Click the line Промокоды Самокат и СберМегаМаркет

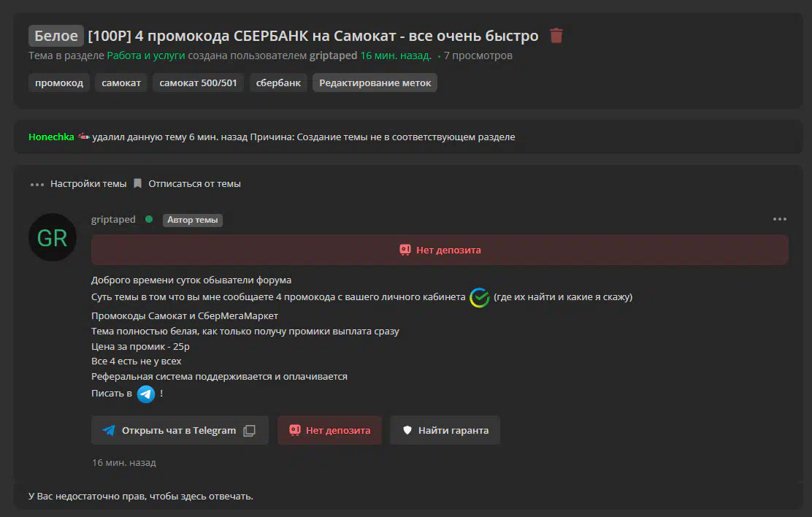click(185, 315)
